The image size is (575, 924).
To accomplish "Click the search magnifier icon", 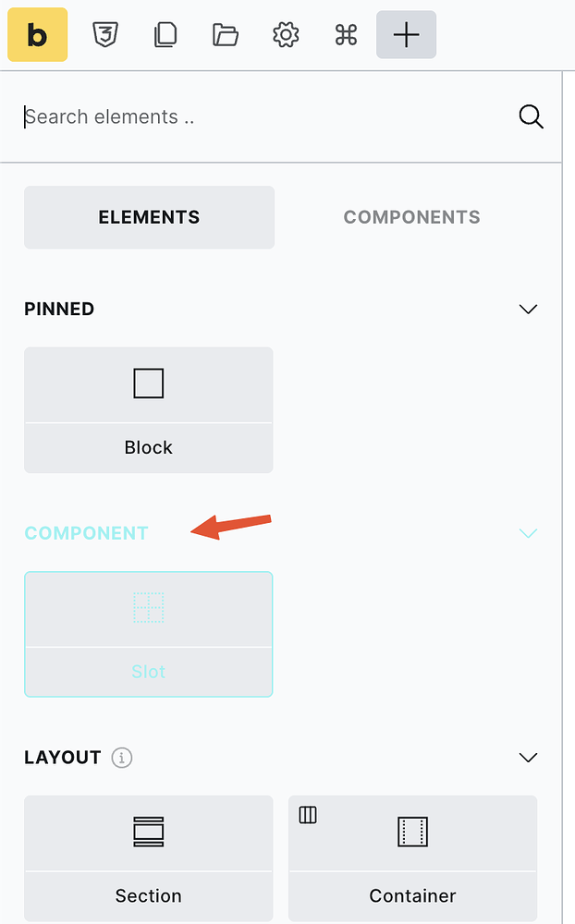I will pos(532,116).
